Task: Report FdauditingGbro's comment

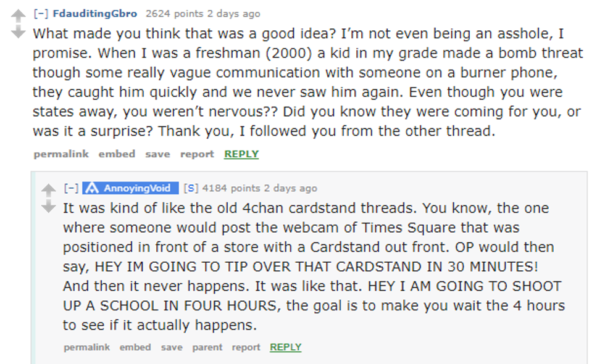Action: pos(197,154)
